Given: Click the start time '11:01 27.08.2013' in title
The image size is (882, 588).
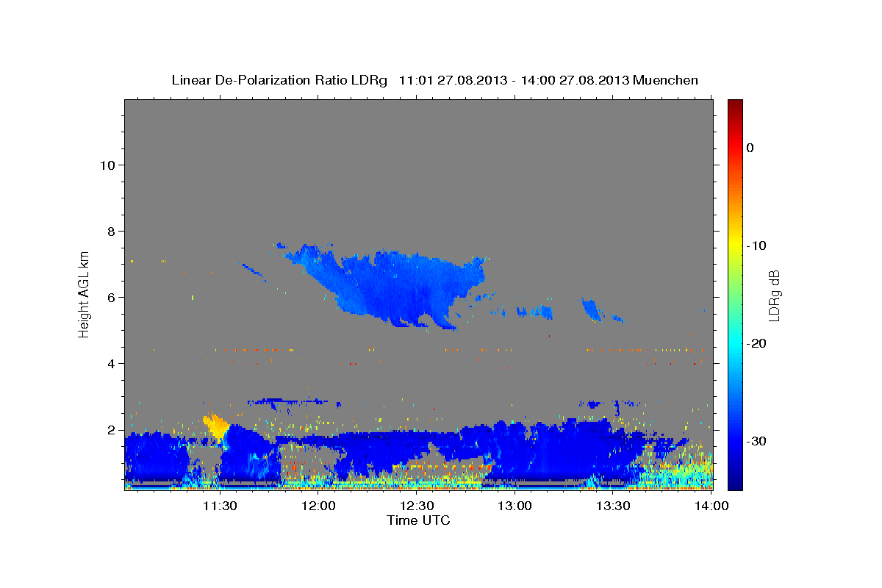Looking at the screenshot, I should tap(453, 80).
